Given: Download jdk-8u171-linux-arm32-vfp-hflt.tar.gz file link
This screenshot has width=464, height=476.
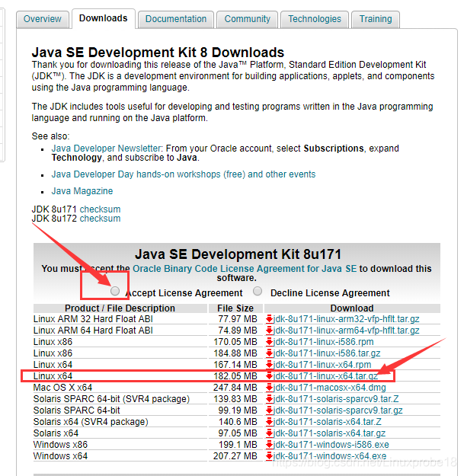Looking at the screenshot, I should (346, 319).
